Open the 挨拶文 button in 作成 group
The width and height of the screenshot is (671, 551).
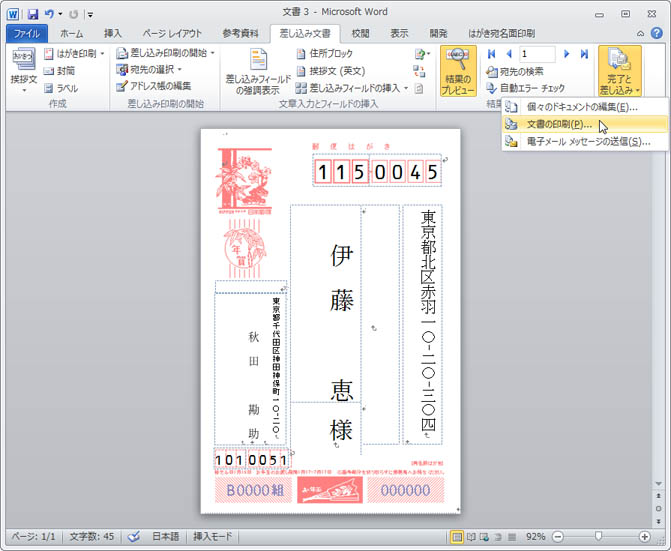click(x=22, y=68)
